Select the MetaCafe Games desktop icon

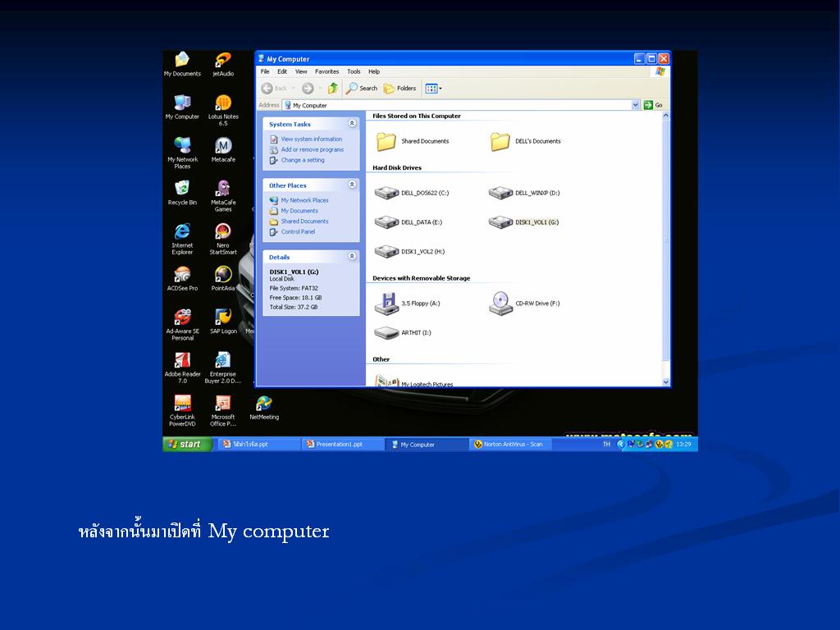click(x=223, y=195)
